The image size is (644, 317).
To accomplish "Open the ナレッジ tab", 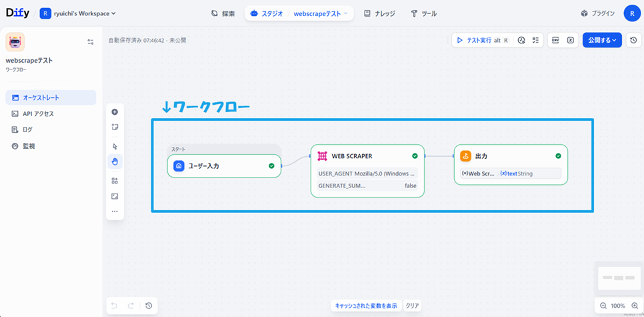I will tap(379, 13).
